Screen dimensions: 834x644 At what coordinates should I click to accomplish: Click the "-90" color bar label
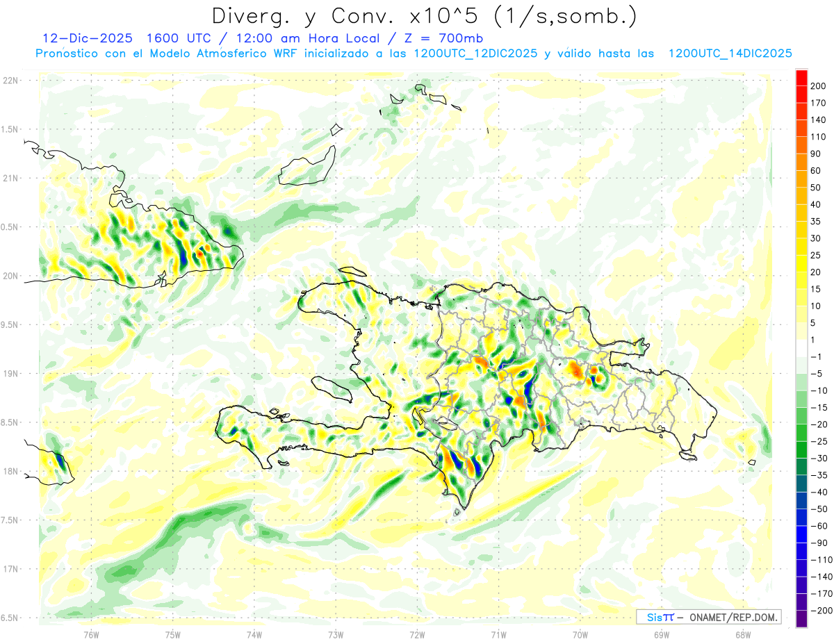(x=821, y=543)
